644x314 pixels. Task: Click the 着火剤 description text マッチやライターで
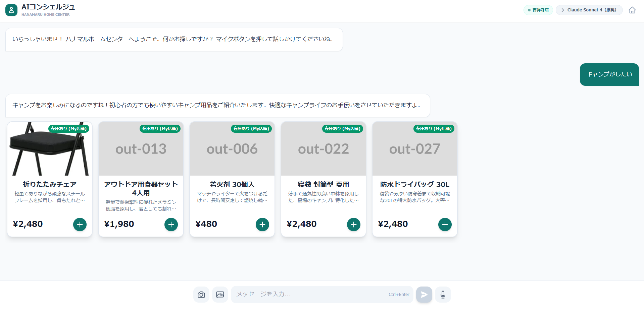(232, 197)
